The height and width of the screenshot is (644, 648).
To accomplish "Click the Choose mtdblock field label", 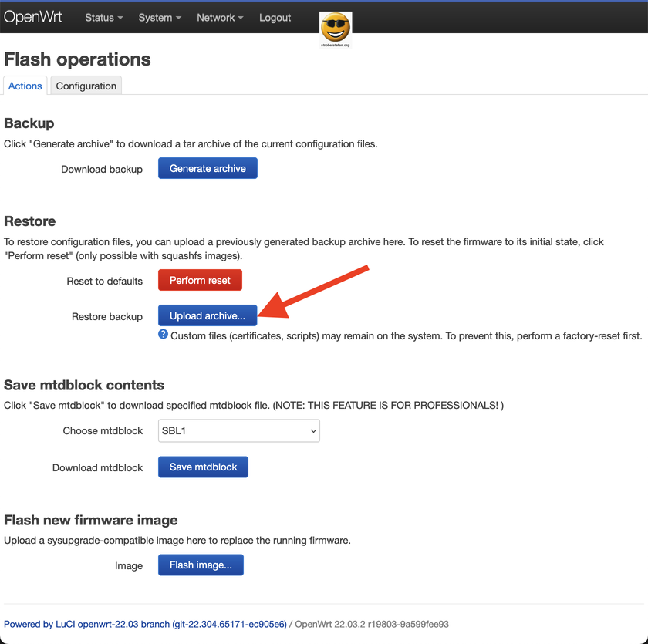I will tap(103, 431).
